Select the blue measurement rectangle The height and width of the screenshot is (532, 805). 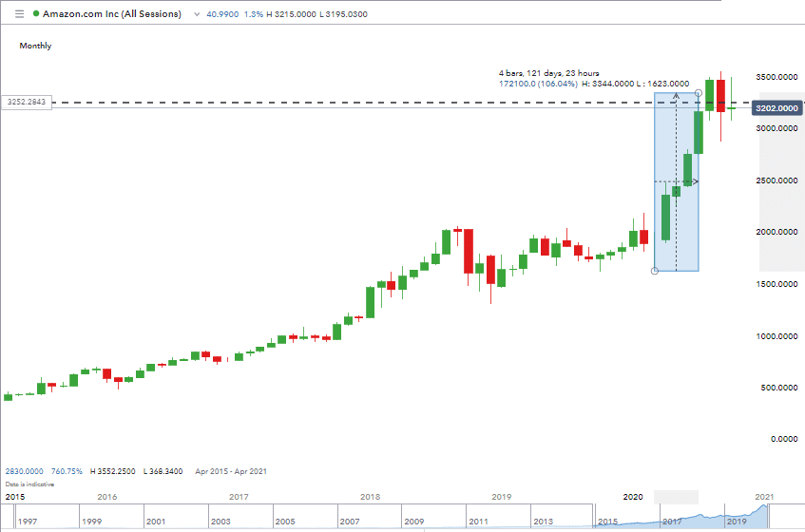[x=676, y=181]
